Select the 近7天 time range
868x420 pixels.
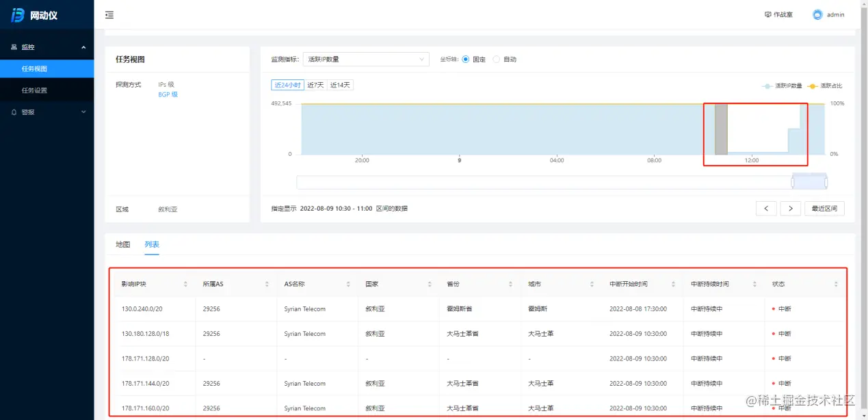[315, 85]
